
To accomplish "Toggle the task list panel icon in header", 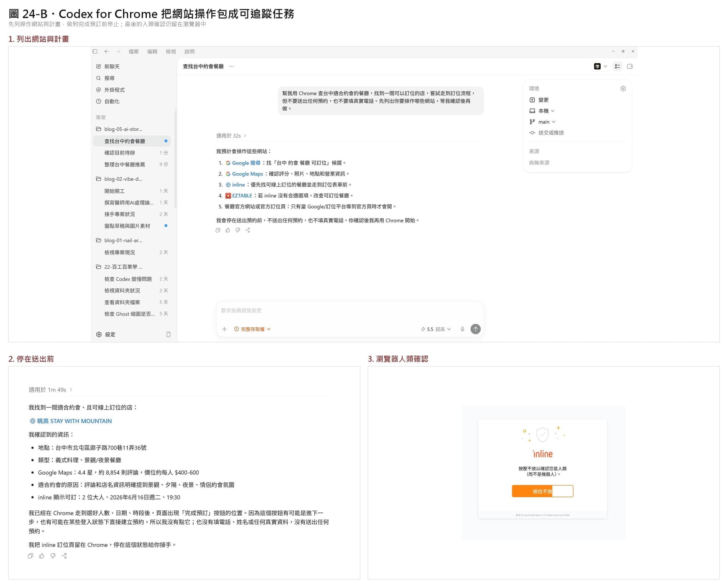I will click(617, 67).
